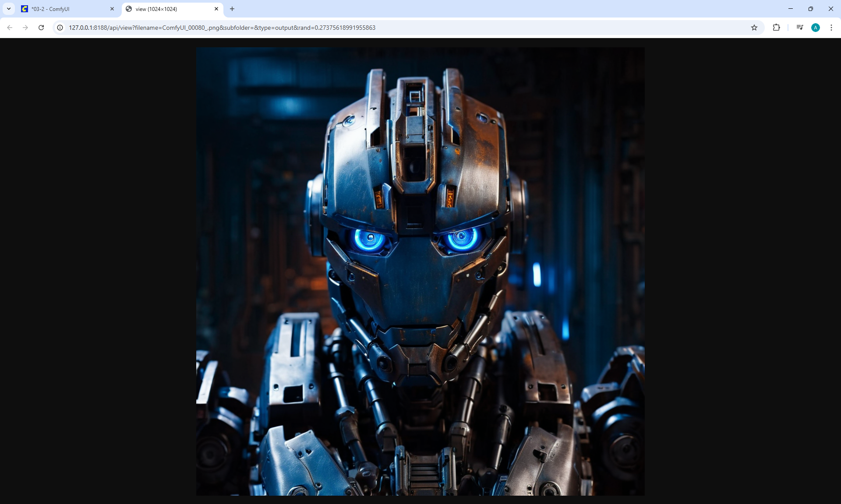Close the view (1024×1024) tab
Image resolution: width=841 pixels, height=504 pixels.
[216, 9]
